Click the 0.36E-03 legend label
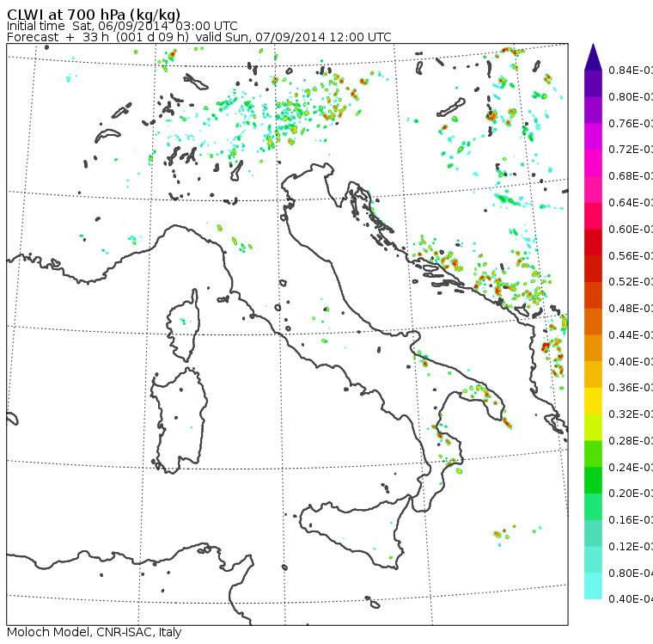 click(630, 388)
